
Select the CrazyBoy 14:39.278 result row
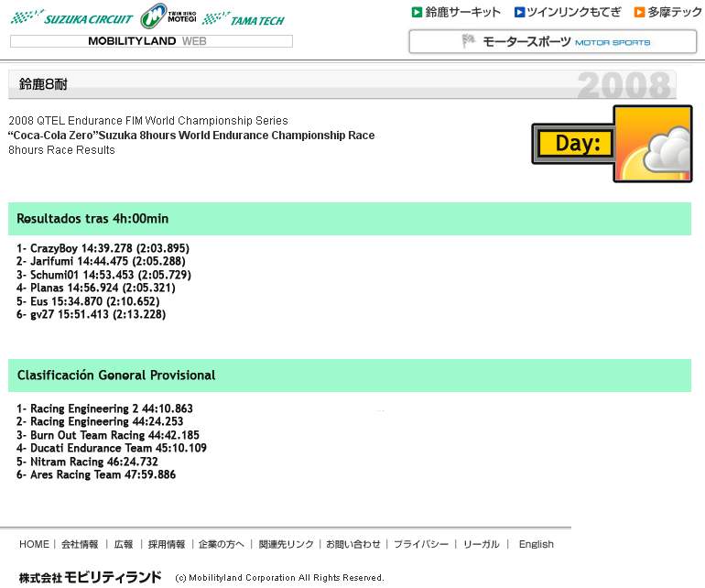(103, 248)
